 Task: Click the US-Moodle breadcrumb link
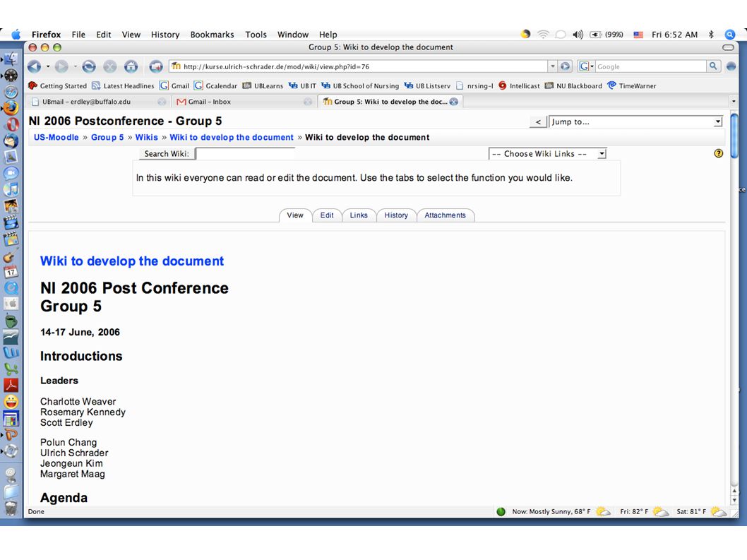point(56,137)
